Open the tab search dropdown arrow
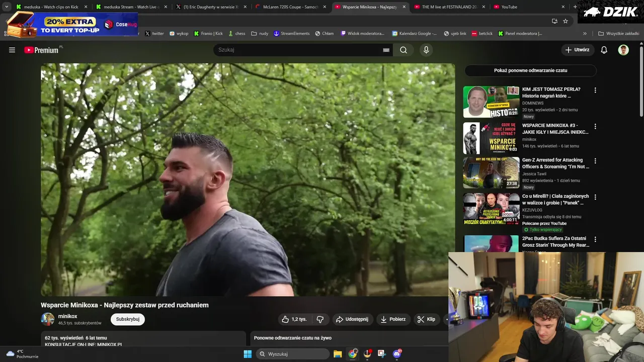644x362 pixels. 7,7
